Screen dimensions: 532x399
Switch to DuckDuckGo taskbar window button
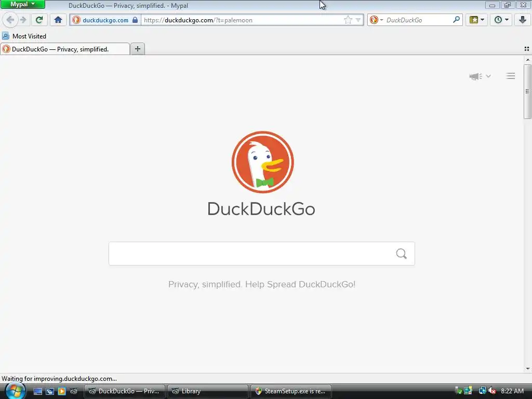point(125,391)
